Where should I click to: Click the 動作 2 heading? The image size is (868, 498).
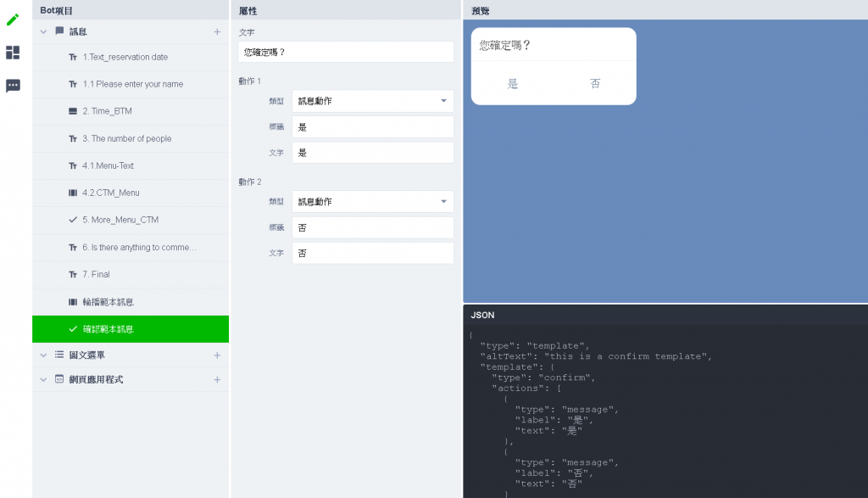pyautogui.click(x=250, y=182)
